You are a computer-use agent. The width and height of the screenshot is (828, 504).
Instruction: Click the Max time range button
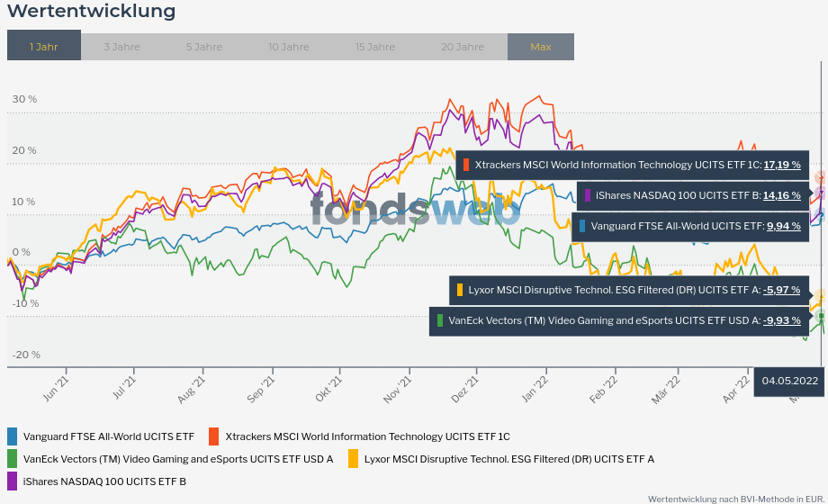tap(540, 47)
